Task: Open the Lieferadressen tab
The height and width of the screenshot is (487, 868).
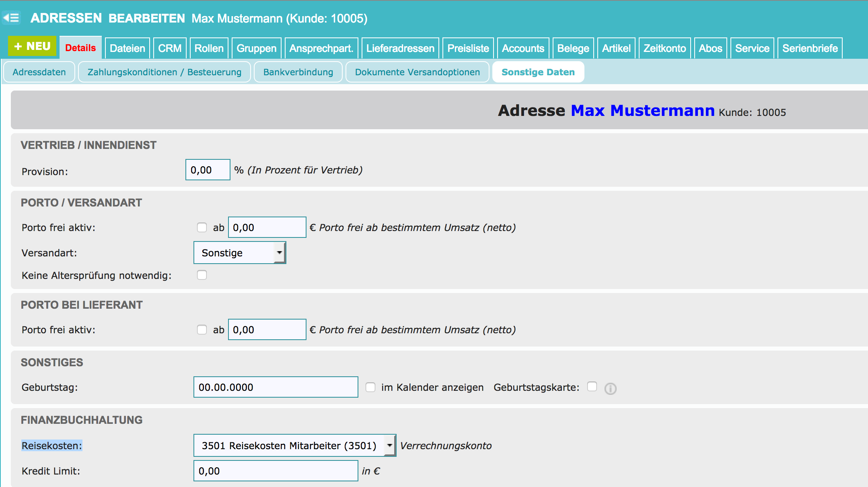Action: point(400,48)
